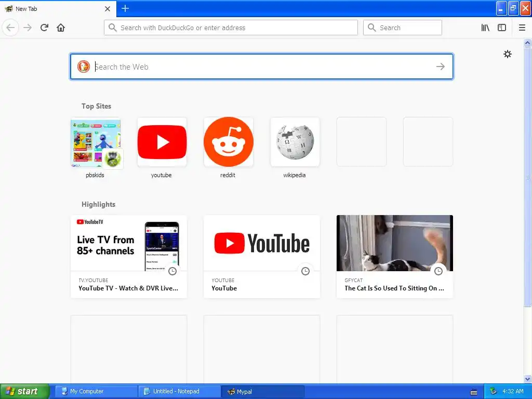532x399 pixels.
Task: Click the network tray icon
Action: [x=494, y=391]
